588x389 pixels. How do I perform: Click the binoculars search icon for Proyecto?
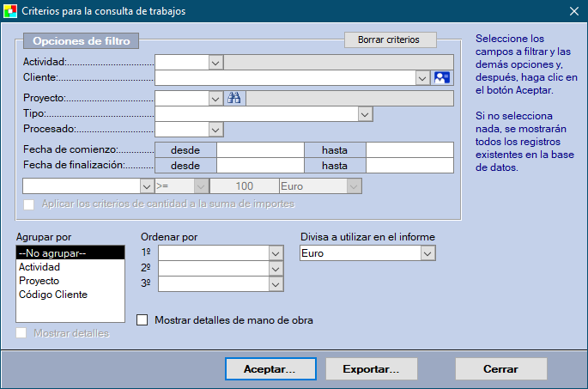pos(233,99)
